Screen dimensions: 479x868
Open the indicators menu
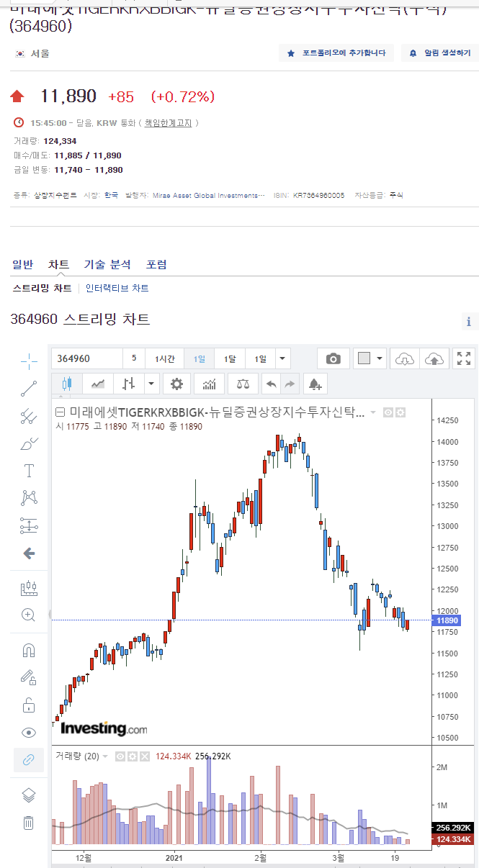point(209,384)
